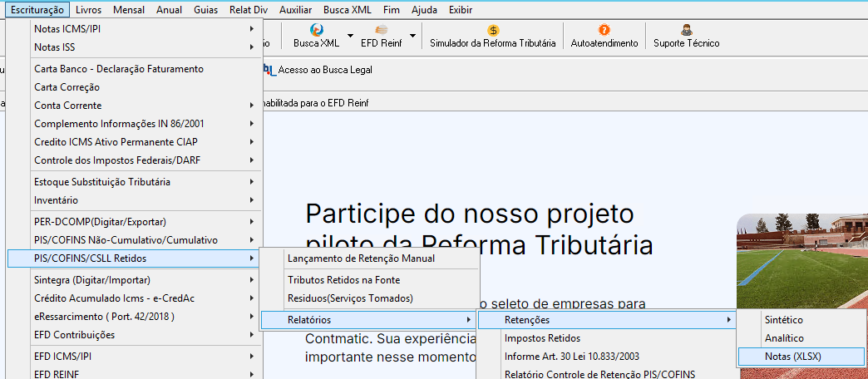The width and height of the screenshot is (868, 379).
Task: Expand the EFD Contribuições submenu
Action: click(134, 335)
